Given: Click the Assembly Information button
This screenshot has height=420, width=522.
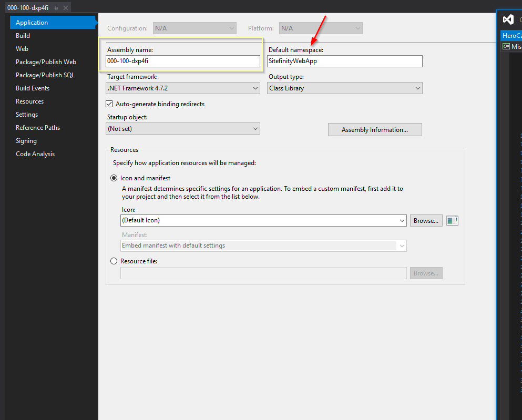Looking at the screenshot, I should tap(375, 129).
